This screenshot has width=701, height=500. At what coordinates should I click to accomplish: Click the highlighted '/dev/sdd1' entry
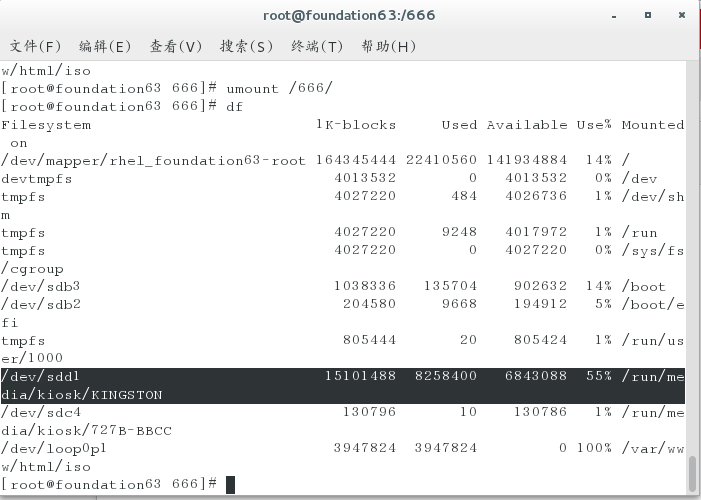[41, 377]
